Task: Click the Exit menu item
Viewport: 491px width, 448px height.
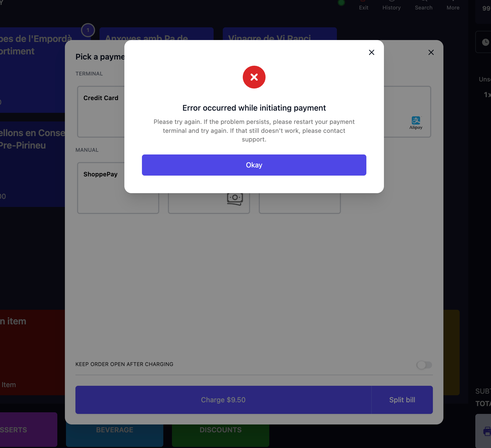Action: 364,5
